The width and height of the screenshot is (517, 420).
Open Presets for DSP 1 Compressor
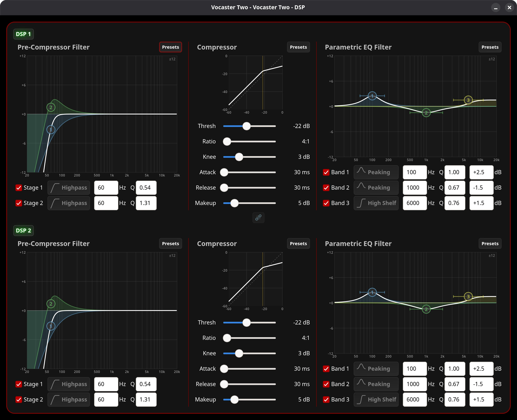[x=298, y=47]
